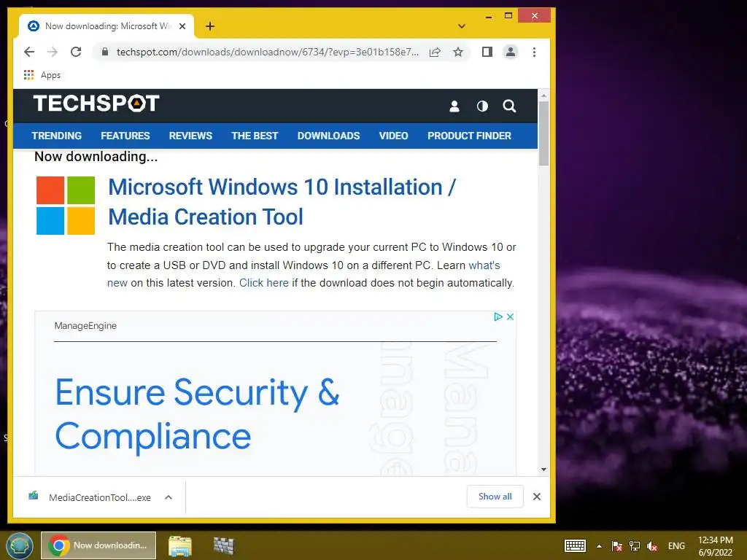Image resolution: width=747 pixels, height=560 pixels.
Task: Open the Video section
Action: 393,136
